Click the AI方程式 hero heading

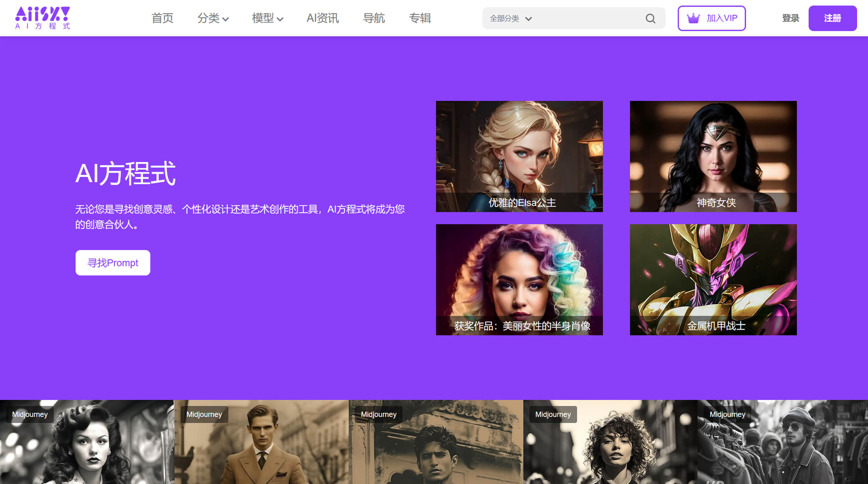[126, 173]
